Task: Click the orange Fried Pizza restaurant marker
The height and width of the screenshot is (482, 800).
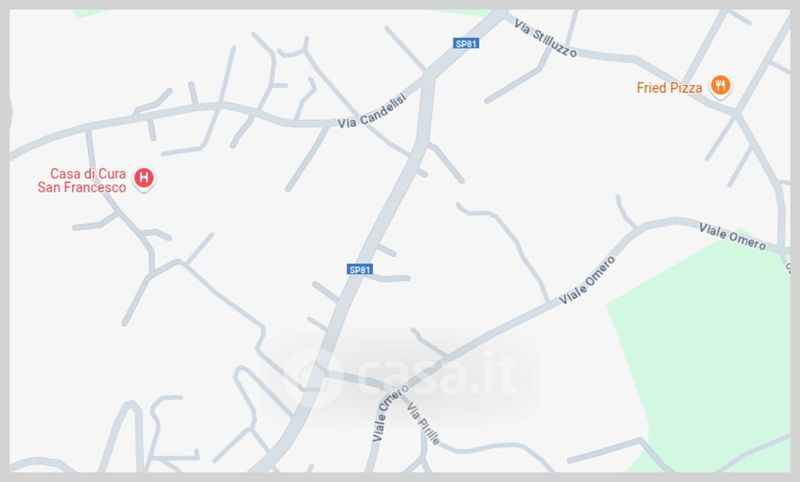Action: (x=720, y=85)
